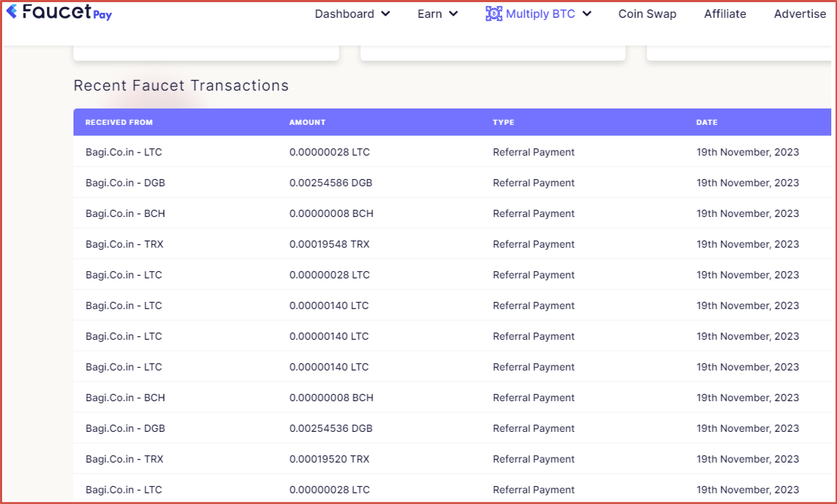Image resolution: width=837 pixels, height=504 pixels.
Task: Click the date in the 0.00019548 TRX row
Action: point(747,244)
